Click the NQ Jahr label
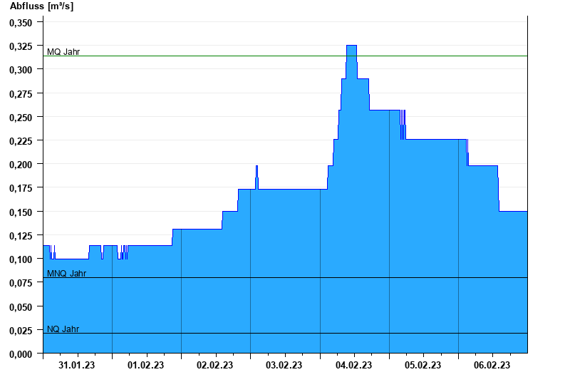 (x=63, y=329)
